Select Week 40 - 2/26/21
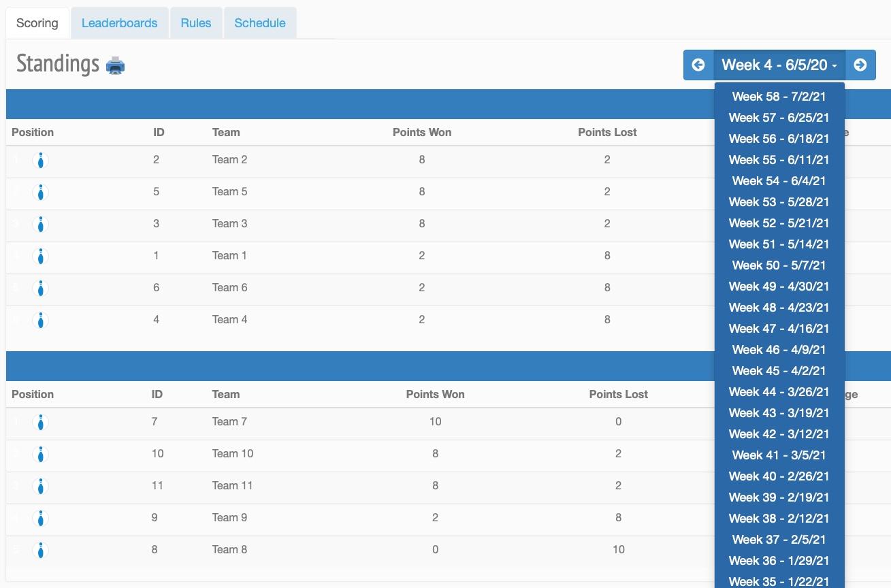Image resolution: width=891 pixels, height=588 pixels. (x=779, y=476)
